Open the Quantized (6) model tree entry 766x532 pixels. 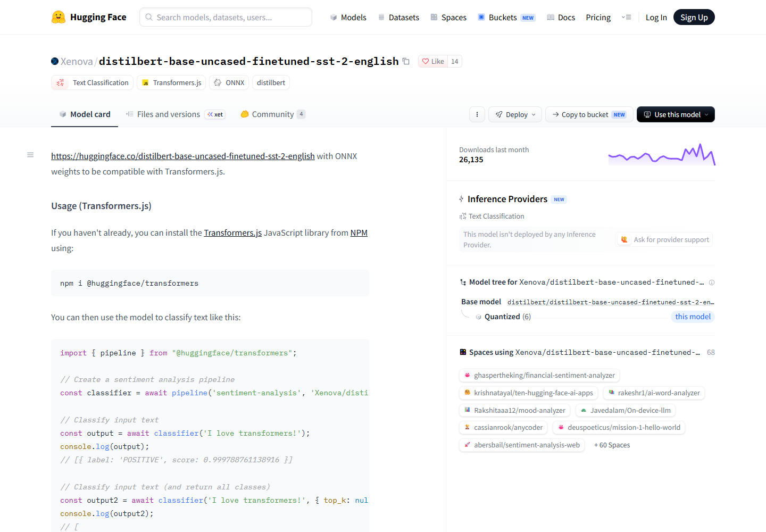(x=507, y=317)
